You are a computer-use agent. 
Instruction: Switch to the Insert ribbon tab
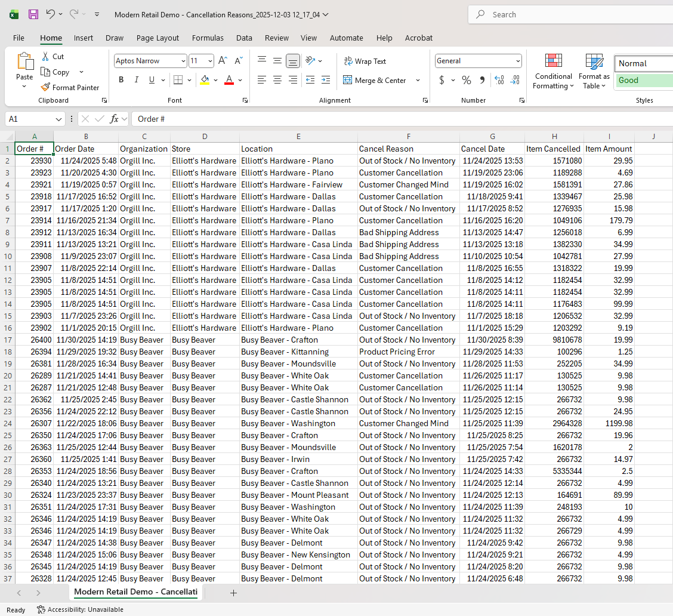[84, 38]
